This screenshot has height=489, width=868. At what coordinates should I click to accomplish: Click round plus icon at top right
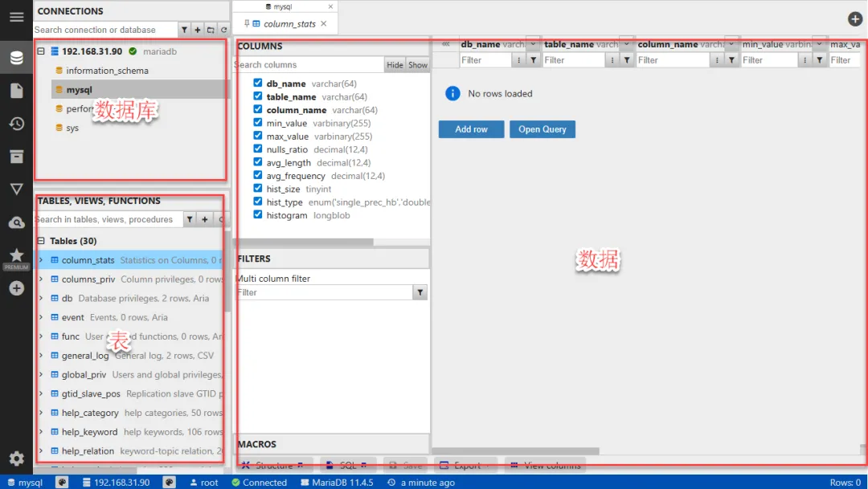(x=854, y=18)
